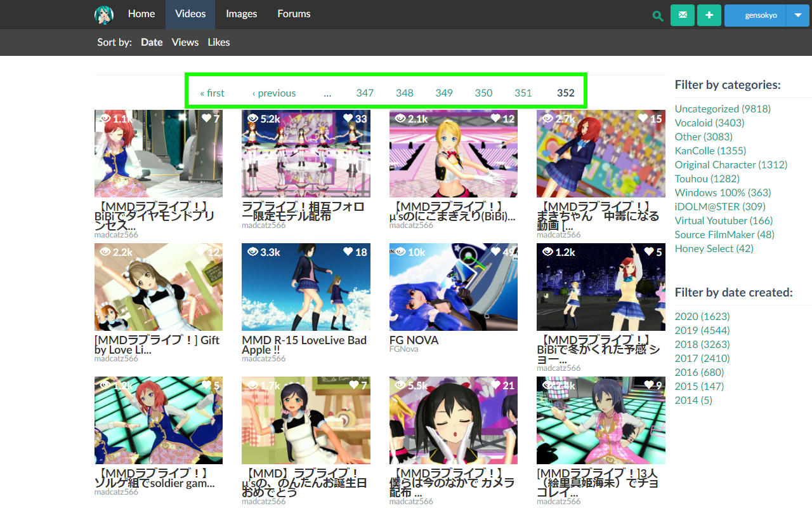Open thumbnail with 5.5k views and 21 likes
Image resolution: width=812 pixels, height=508 pixels.
click(454, 420)
